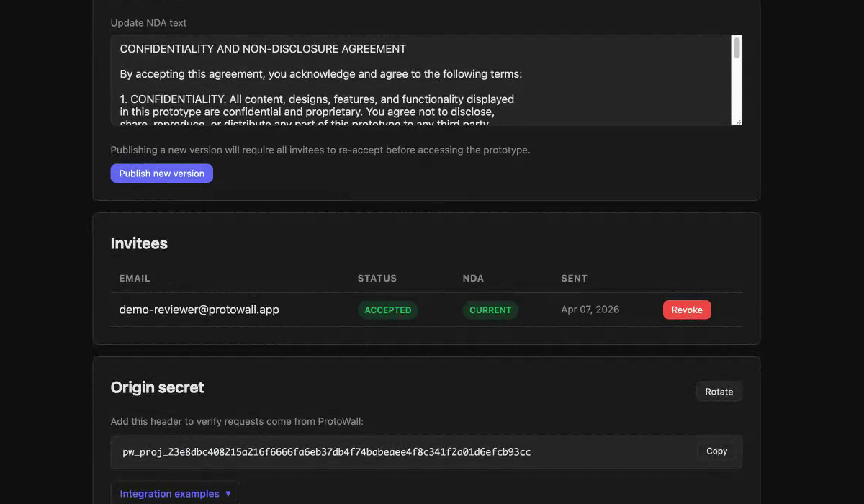Click the SENT column header
The height and width of the screenshot is (504, 864).
point(574,278)
